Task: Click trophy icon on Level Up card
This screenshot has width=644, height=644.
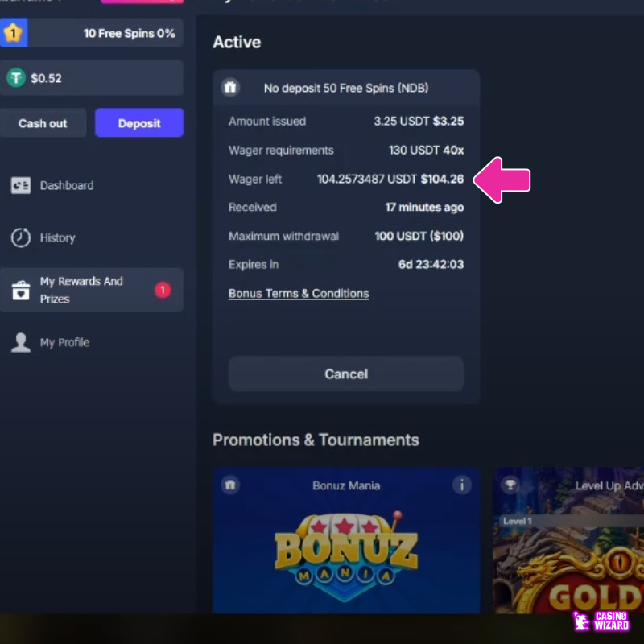Action: pyautogui.click(x=510, y=485)
